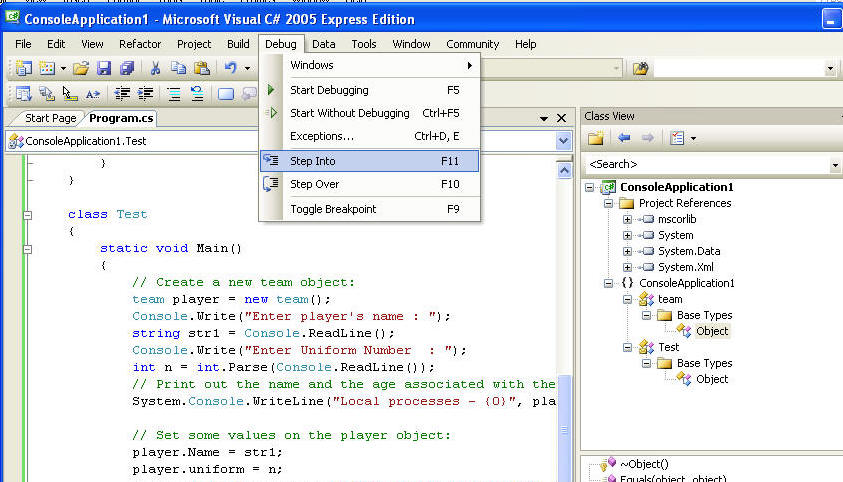Select Start Debugging in Debug menu
This screenshot has width=843, height=482.
[329, 90]
